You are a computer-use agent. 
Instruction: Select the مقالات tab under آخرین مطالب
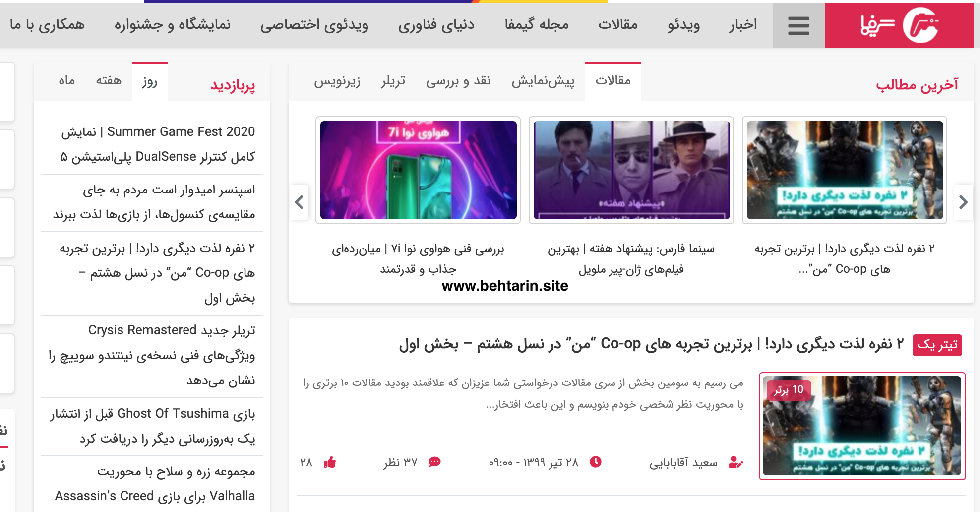[613, 81]
